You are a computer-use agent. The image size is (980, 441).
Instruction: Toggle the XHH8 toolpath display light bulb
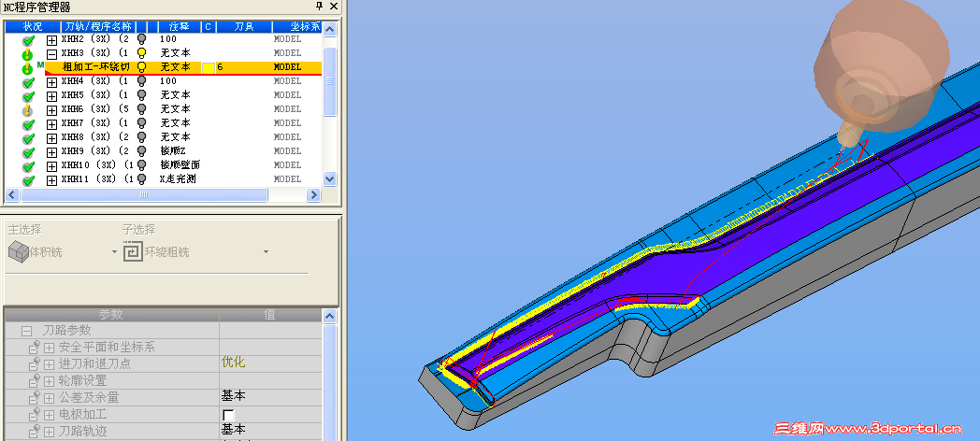[x=141, y=136]
